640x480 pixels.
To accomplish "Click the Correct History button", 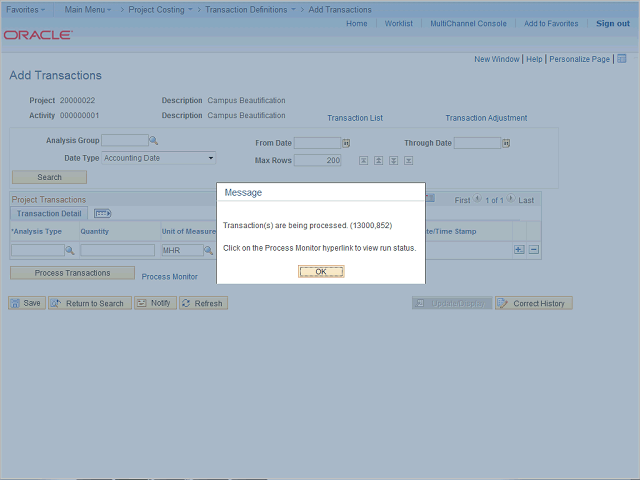I will pyautogui.click(x=533, y=303).
